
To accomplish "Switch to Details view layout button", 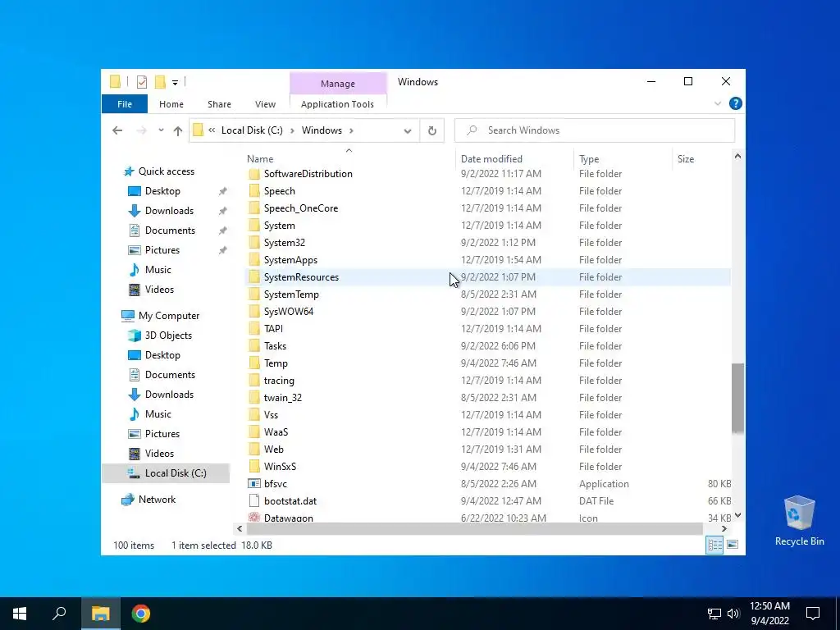I will click(714, 545).
